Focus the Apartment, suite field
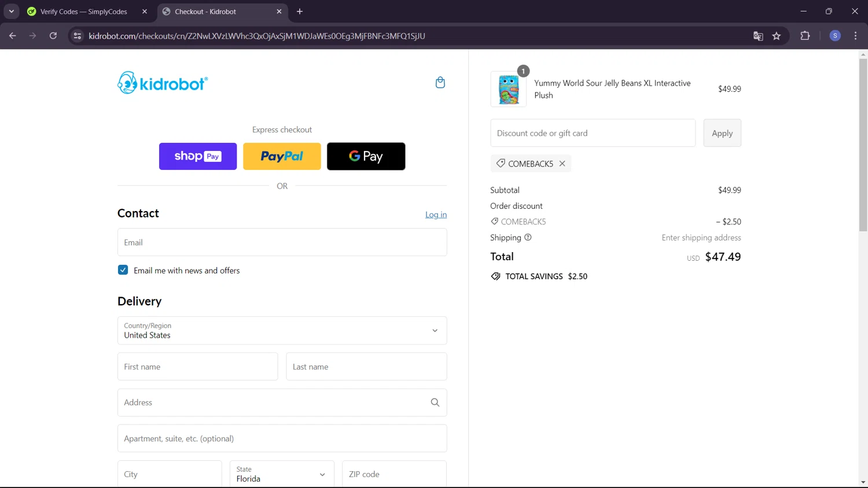The image size is (868, 488). pos(282,438)
